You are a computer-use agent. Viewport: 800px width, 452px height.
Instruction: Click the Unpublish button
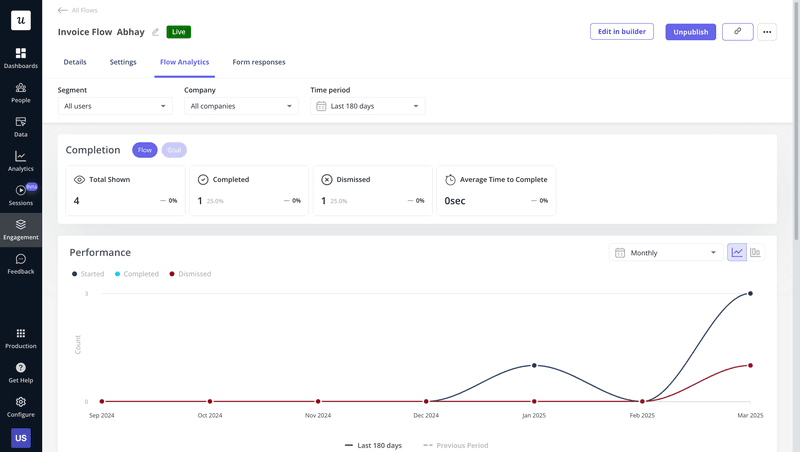[x=690, y=32]
